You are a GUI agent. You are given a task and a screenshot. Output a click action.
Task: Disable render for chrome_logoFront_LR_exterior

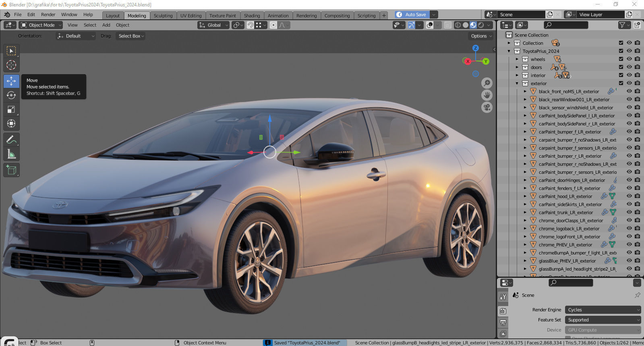637,236
